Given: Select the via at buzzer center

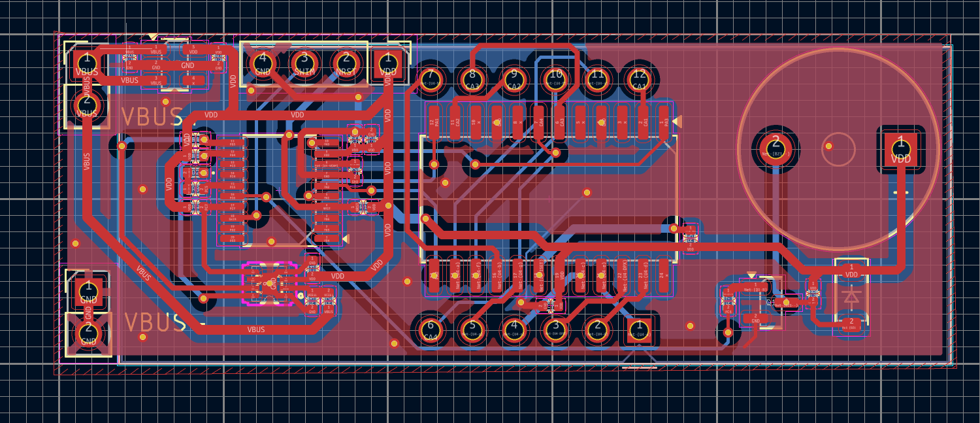Looking at the screenshot, I should (x=828, y=146).
